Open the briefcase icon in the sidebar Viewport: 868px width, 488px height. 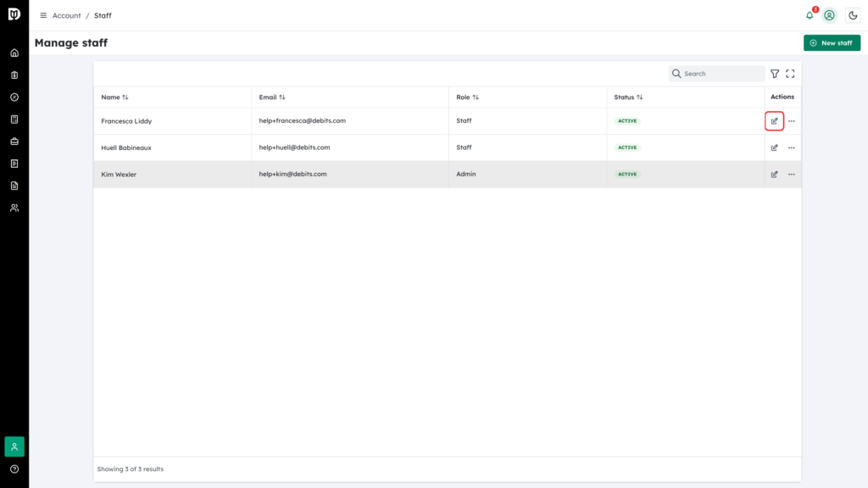pos(14,141)
